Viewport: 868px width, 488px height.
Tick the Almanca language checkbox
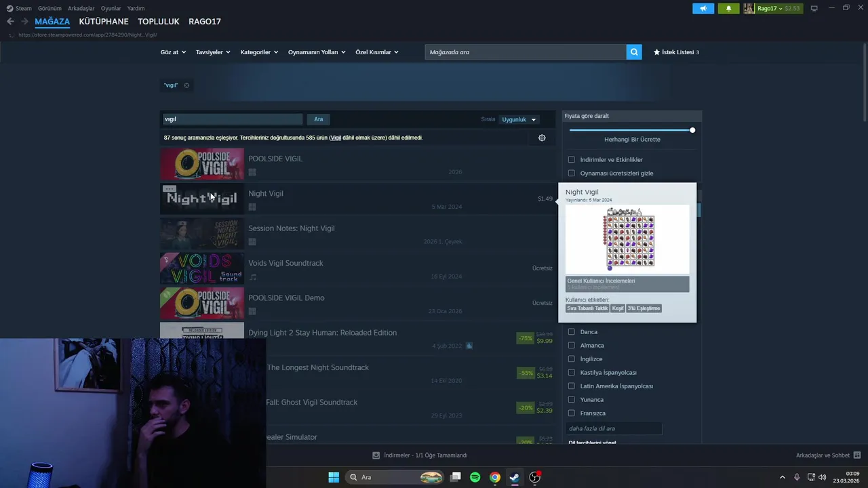571,346
